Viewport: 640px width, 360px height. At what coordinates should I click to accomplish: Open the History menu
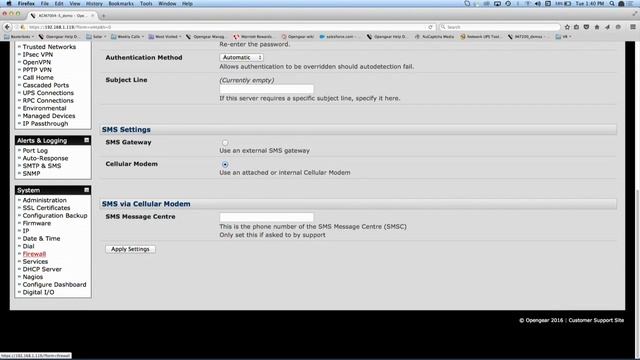(x=94, y=3)
